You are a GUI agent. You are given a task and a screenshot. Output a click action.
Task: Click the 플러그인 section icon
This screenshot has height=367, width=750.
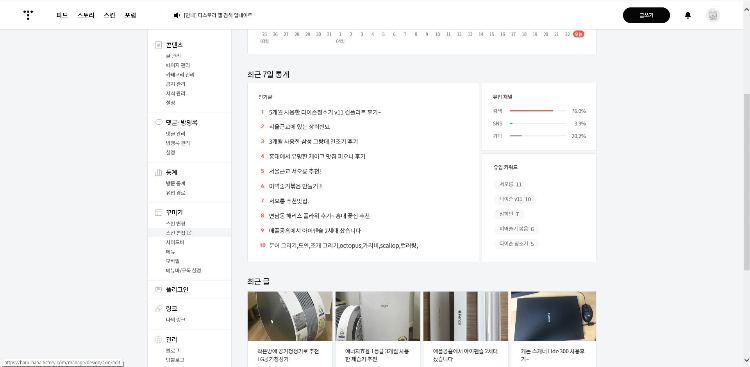158,289
